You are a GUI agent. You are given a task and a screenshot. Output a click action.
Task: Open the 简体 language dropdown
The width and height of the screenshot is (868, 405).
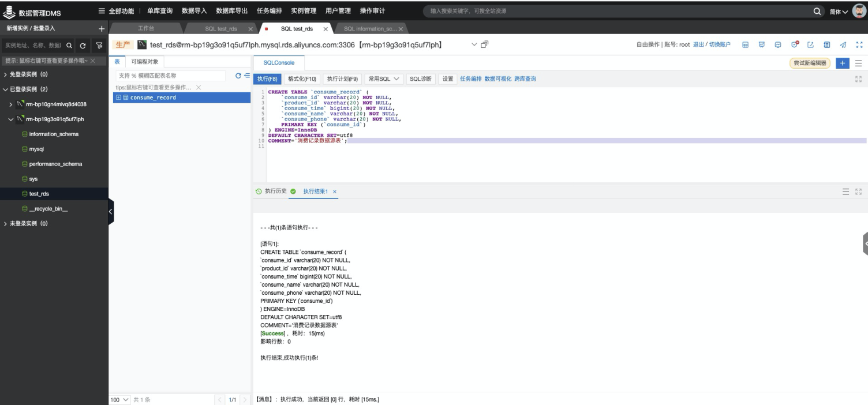tap(838, 12)
